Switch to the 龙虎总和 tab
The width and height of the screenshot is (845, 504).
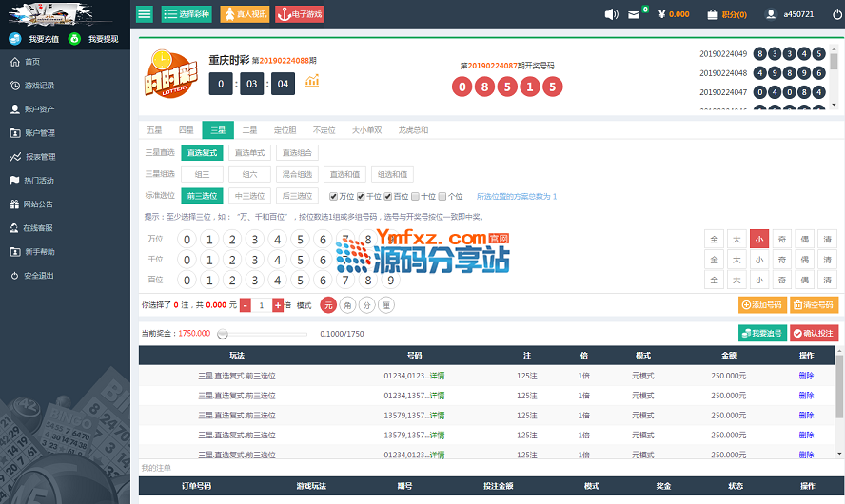click(x=413, y=130)
